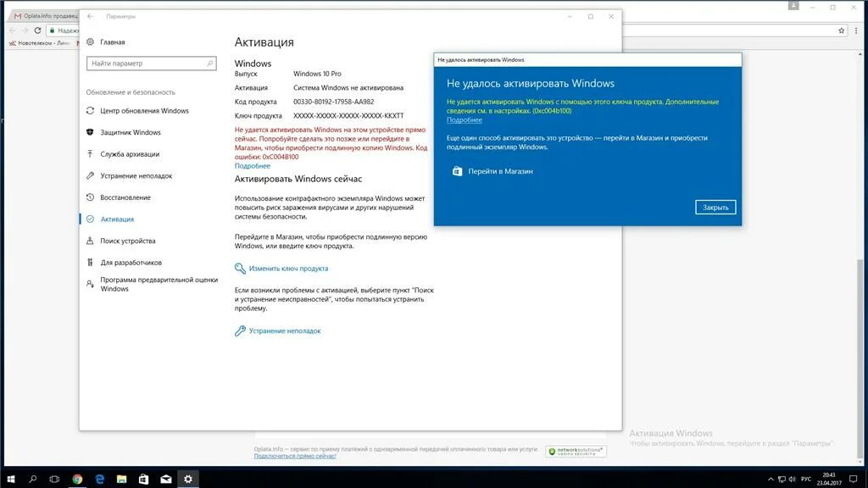The image size is (868, 488).
Task: Click product ID 00330-80192-17958-AA982
Action: click(x=334, y=102)
